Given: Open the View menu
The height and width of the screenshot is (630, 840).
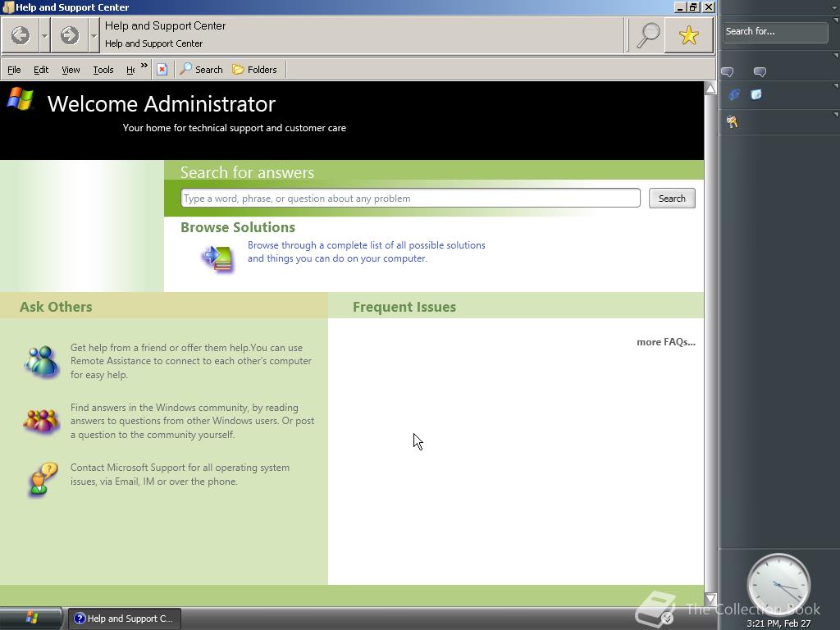Looking at the screenshot, I should tap(71, 70).
